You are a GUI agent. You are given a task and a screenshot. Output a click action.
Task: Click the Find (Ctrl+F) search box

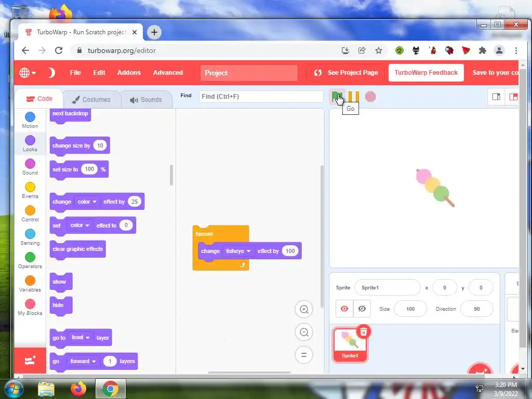[x=261, y=96]
